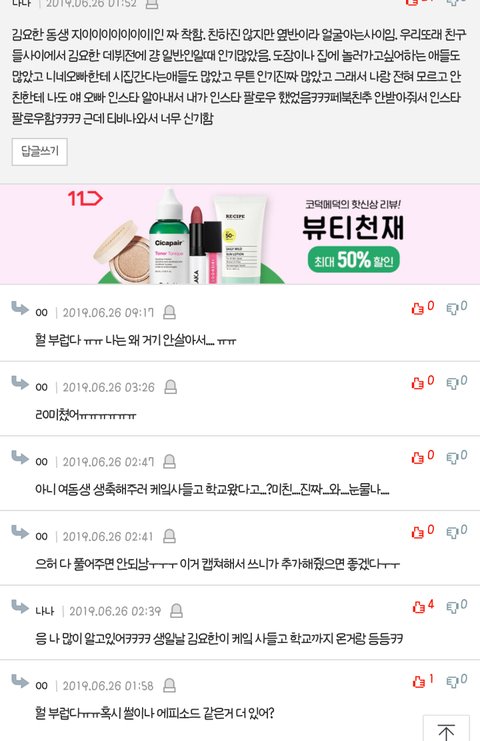This screenshot has height=741, width=480.
Task: Downvote the 09:17 reply comment
Action: [457, 307]
